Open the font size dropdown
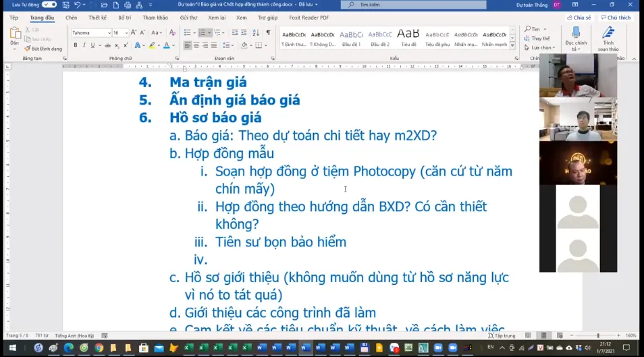 click(126, 32)
